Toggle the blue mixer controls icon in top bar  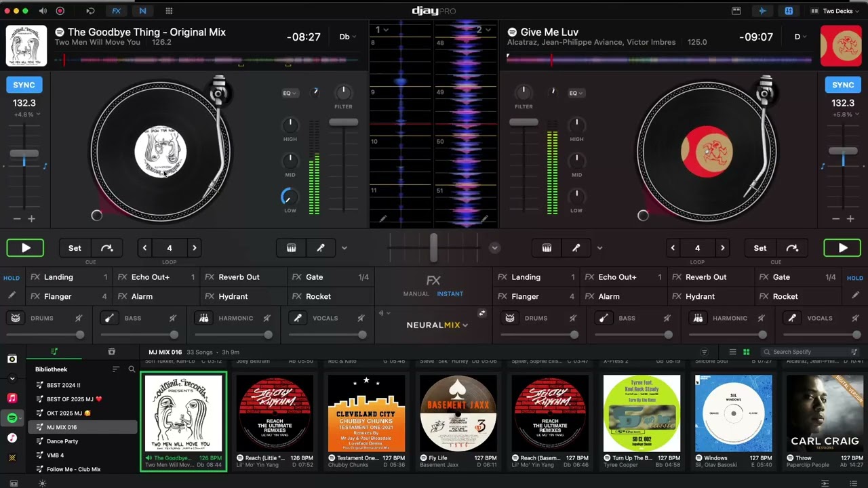click(x=789, y=11)
